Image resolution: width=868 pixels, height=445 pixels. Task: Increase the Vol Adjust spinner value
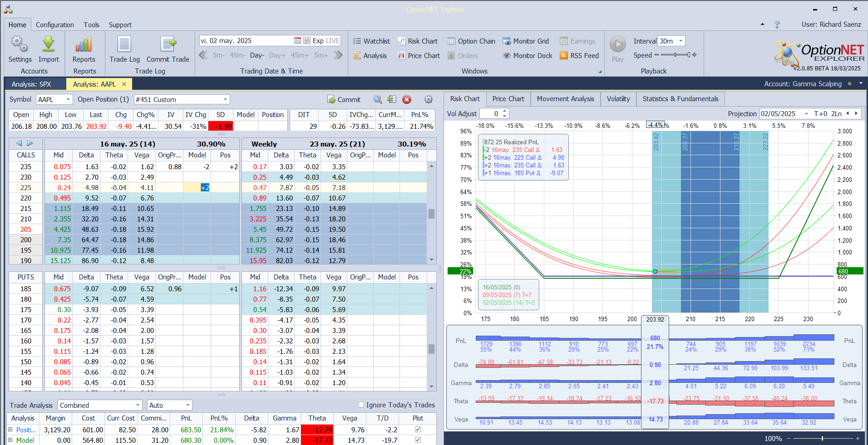505,111
